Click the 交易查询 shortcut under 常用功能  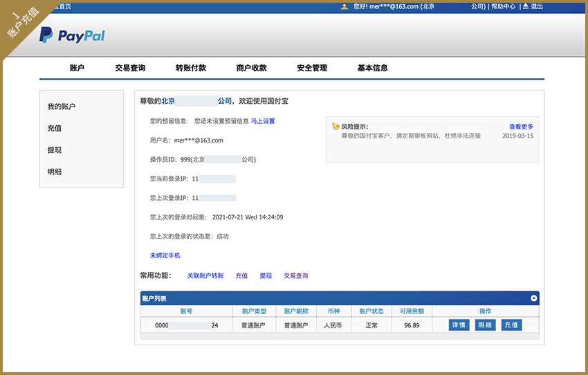tap(296, 275)
